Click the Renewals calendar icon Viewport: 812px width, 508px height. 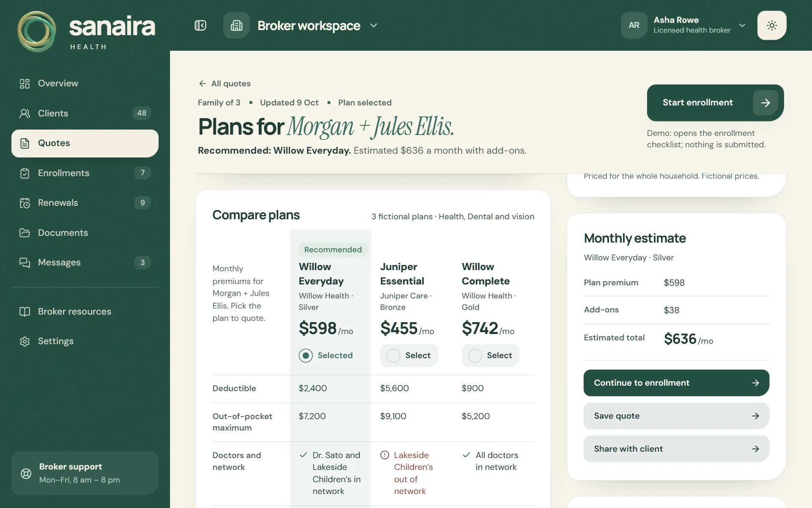(x=25, y=203)
